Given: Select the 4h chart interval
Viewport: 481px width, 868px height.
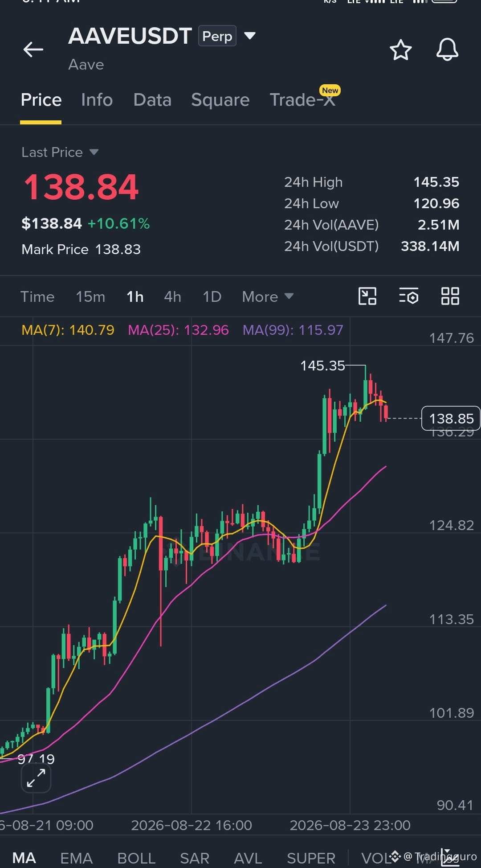Looking at the screenshot, I should [x=172, y=296].
